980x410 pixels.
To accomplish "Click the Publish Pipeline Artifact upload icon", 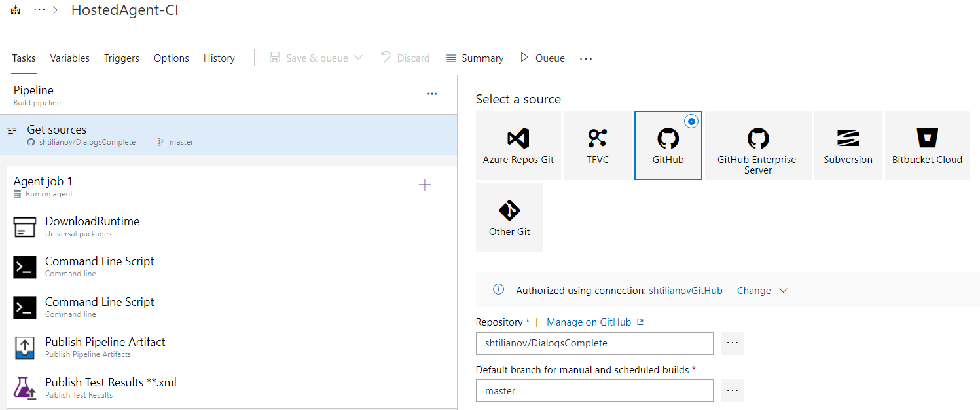I will (25, 348).
